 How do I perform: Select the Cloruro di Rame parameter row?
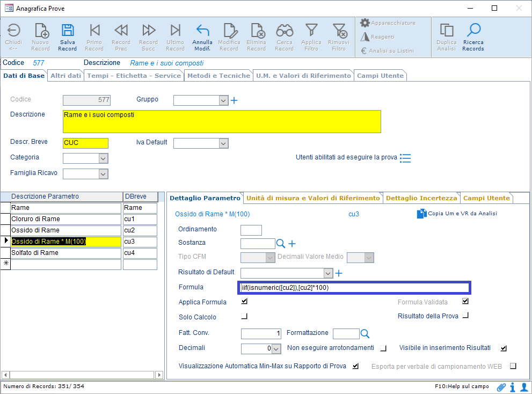66,219
